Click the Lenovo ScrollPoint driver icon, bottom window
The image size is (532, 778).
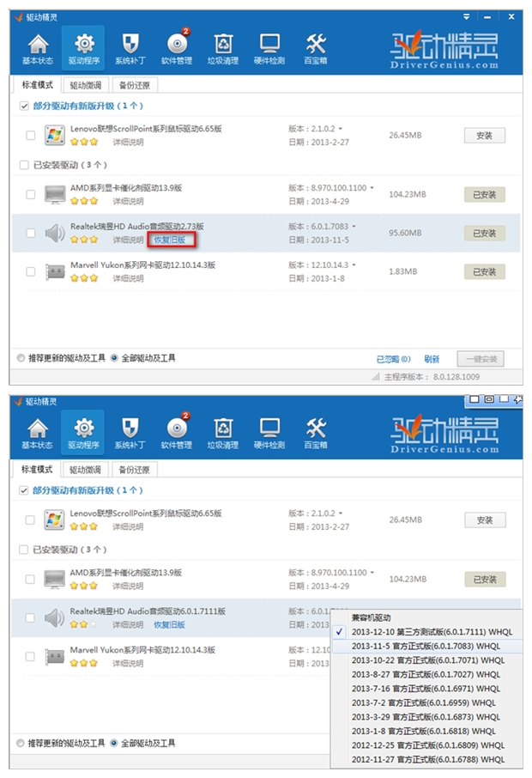[x=54, y=520]
